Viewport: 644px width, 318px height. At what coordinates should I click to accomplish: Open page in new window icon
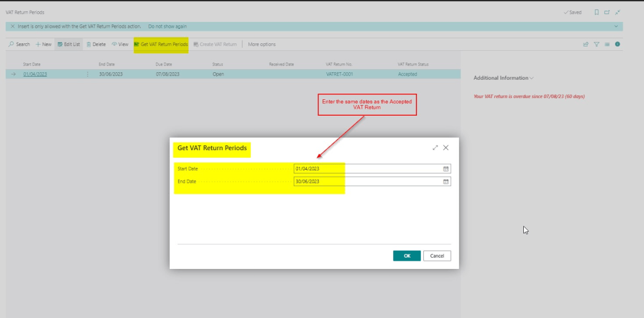click(607, 12)
